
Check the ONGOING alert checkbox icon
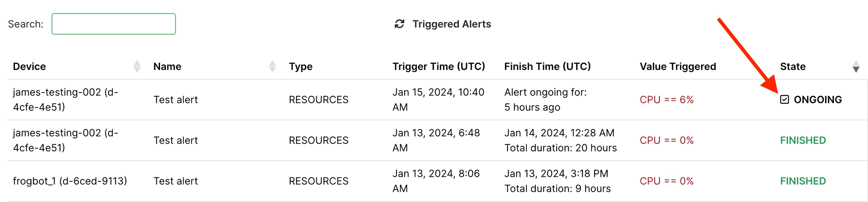click(784, 100)
